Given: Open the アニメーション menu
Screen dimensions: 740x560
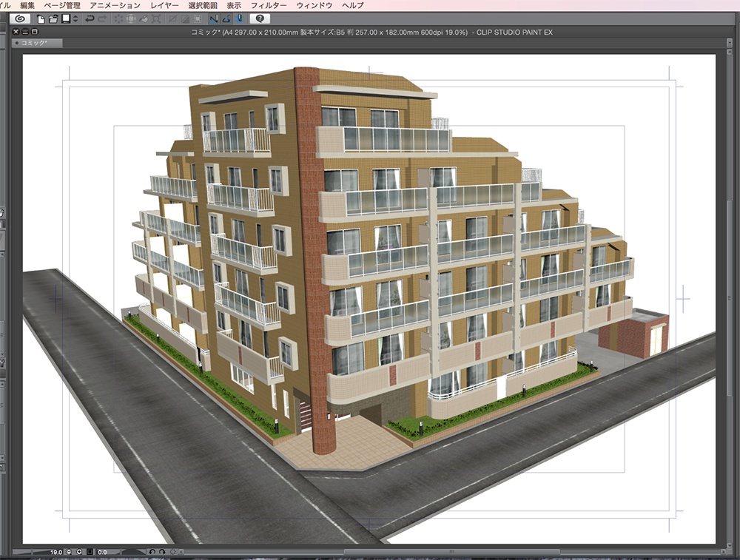Looking at the screenshot, I should point(115,5).
